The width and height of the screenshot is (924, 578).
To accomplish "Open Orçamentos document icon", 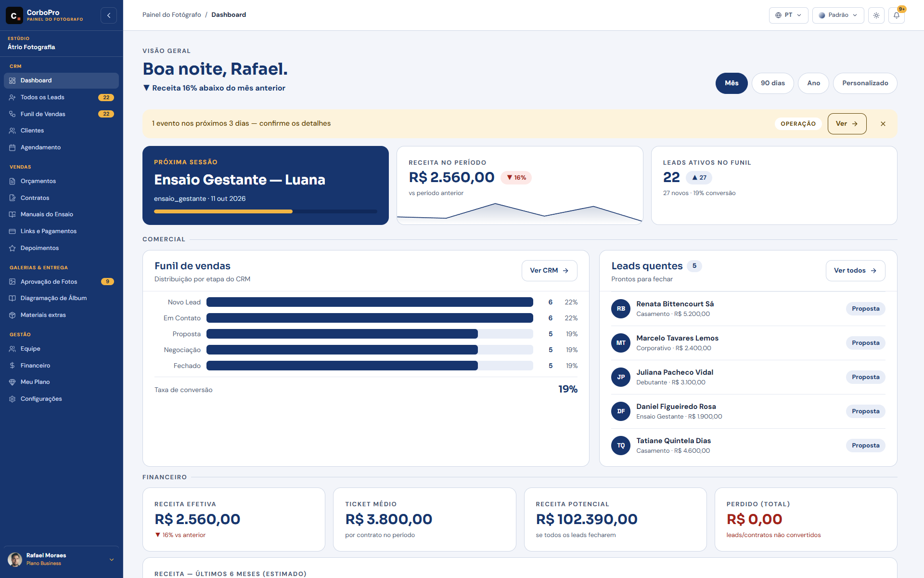I will pyautogui.click(x=13, y=181).
